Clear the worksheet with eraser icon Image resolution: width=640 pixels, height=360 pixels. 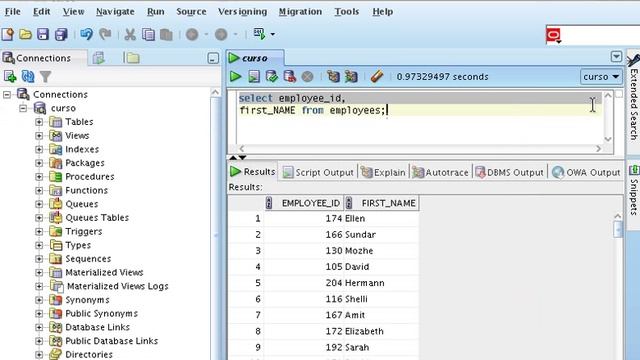[x=377, y=76]
